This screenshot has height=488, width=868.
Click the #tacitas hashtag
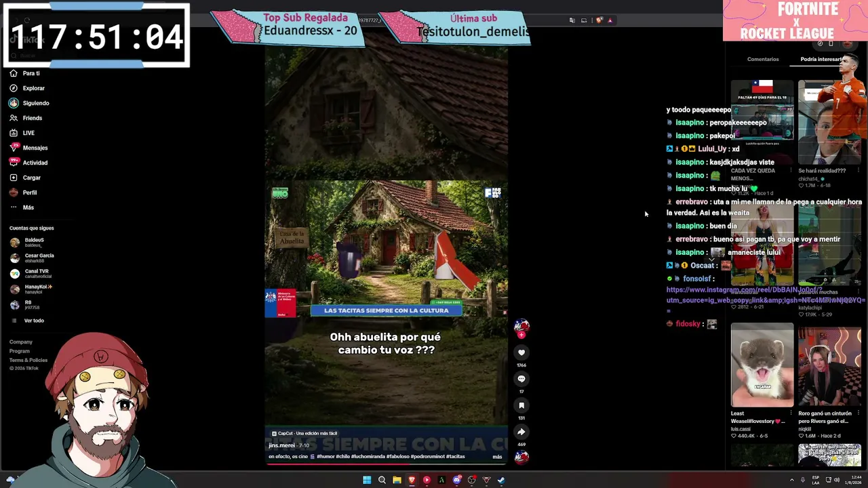click(x=456, y=457)
